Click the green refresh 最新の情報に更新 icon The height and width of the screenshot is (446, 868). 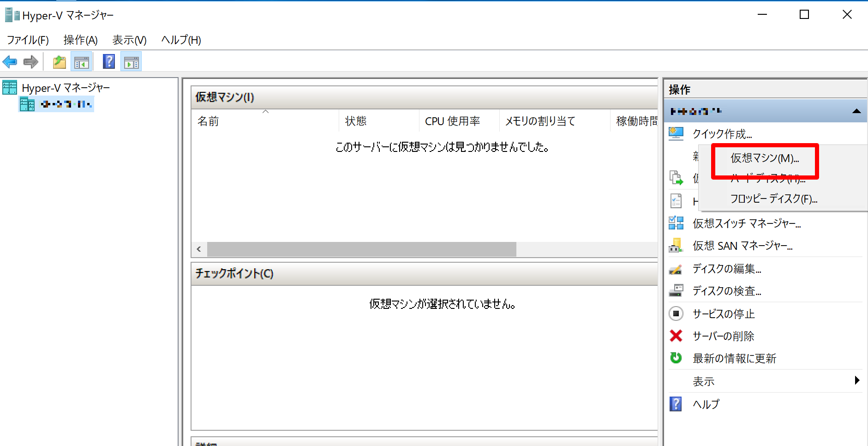pyautogui.click(x=676, y=358)
